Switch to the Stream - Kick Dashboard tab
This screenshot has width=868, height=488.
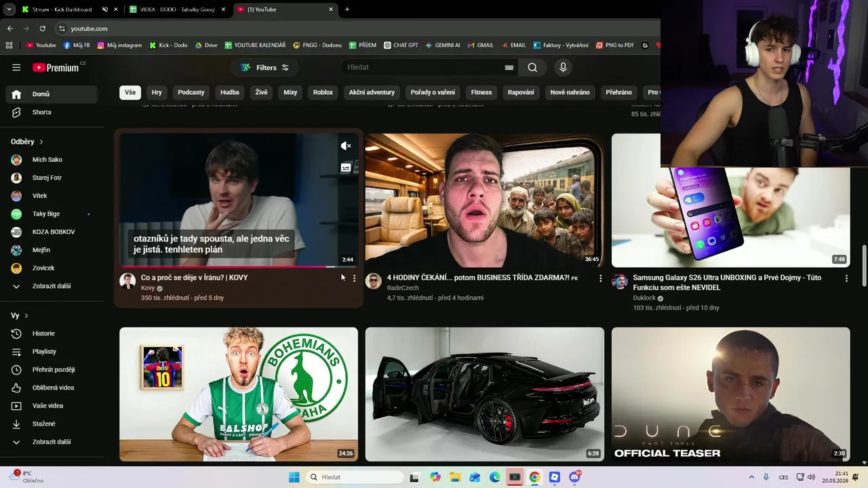pos(62,9)
